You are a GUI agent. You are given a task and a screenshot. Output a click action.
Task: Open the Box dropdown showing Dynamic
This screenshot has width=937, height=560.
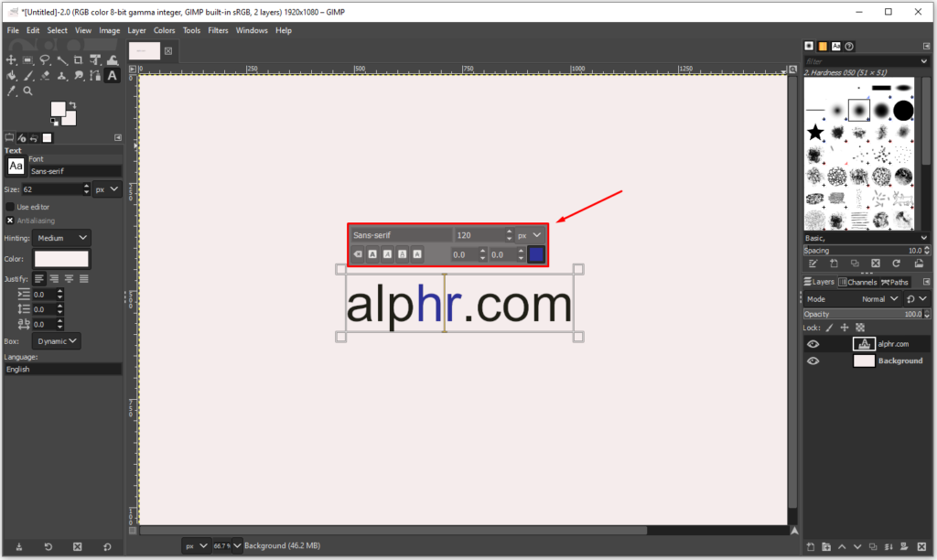[56, 340]
